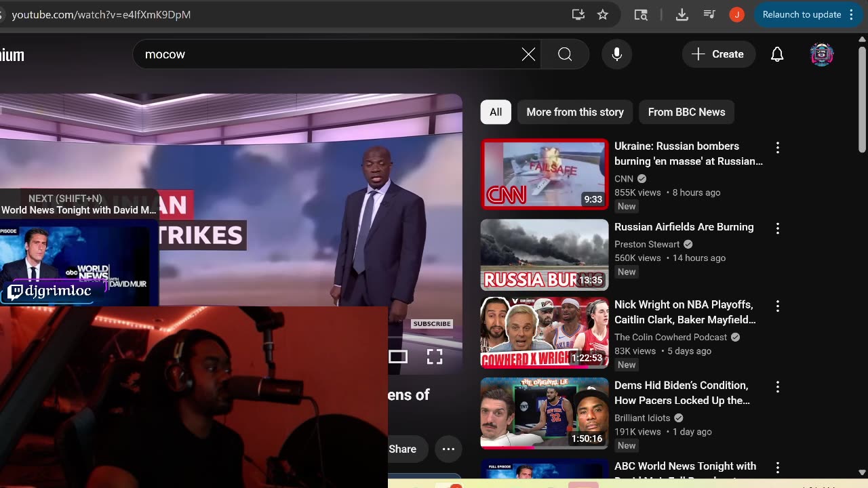The image size is (868, 488).
Task: Click next video preview World News Tonight
Action: [x=79, y=249]
